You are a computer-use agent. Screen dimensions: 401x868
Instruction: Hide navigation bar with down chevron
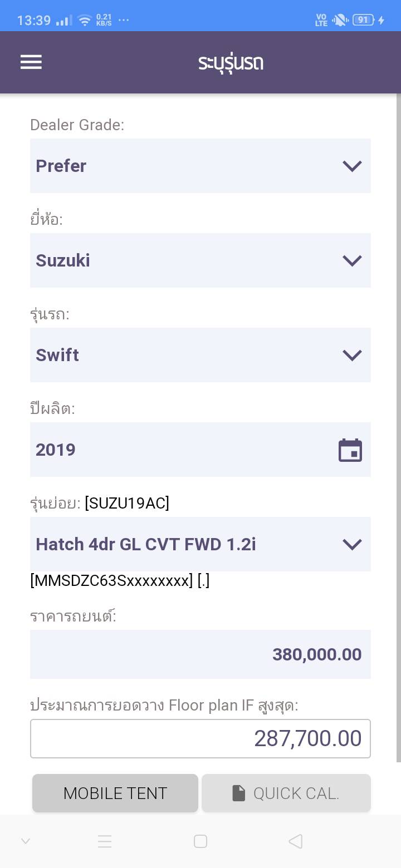[x=26, y=841]
